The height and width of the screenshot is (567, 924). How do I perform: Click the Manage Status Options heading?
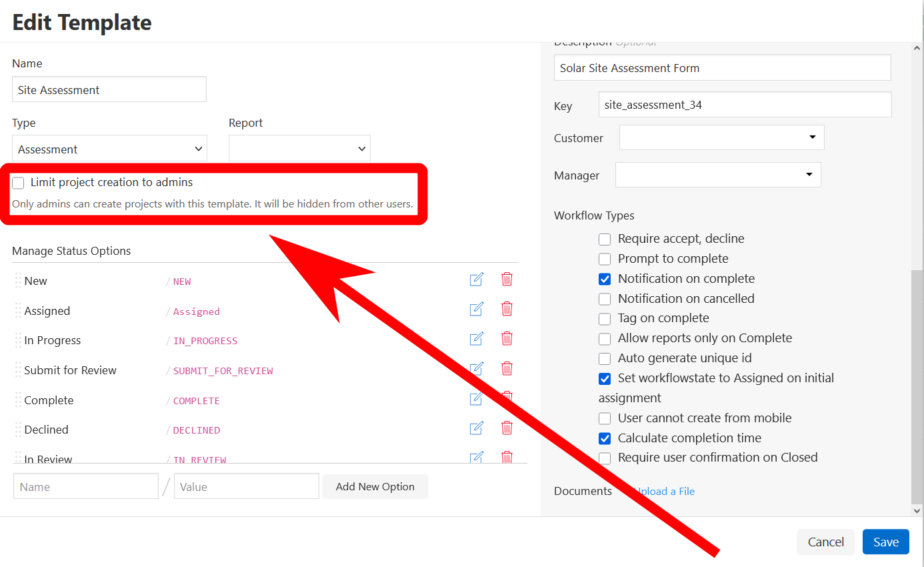pyautogui.click(x=71, y=251)
